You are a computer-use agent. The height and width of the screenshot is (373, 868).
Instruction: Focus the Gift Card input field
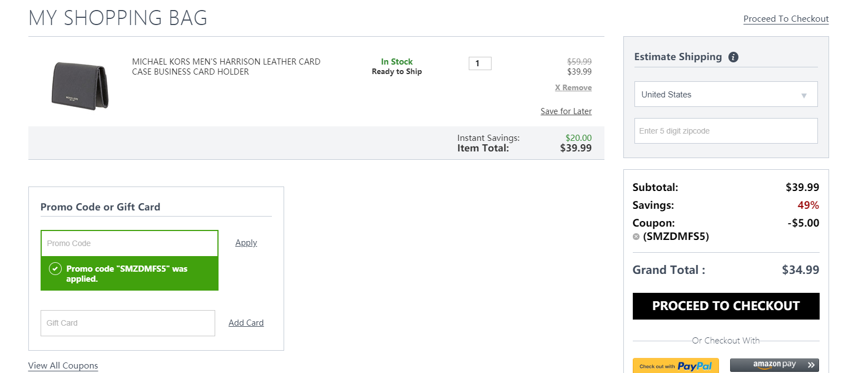(x=128, y=323)
